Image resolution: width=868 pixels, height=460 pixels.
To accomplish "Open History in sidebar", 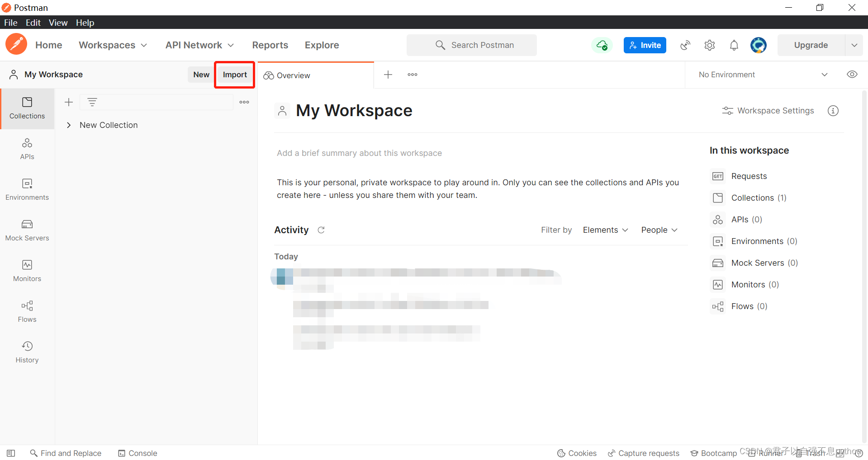I will 27,352.
